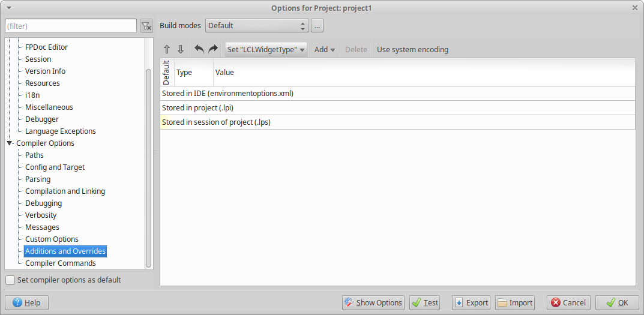Click the Value column header
This screenshot has width=644, height=315.
424,72
